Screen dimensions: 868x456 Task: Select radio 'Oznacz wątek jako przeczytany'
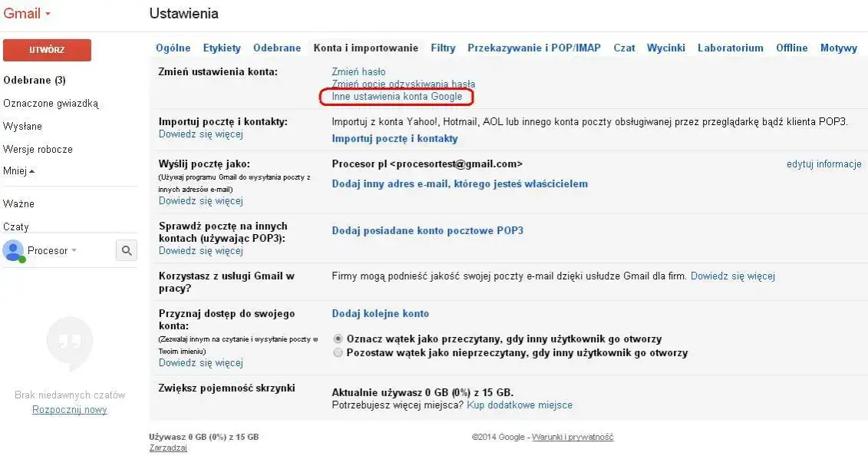click(x=336, y=339)
